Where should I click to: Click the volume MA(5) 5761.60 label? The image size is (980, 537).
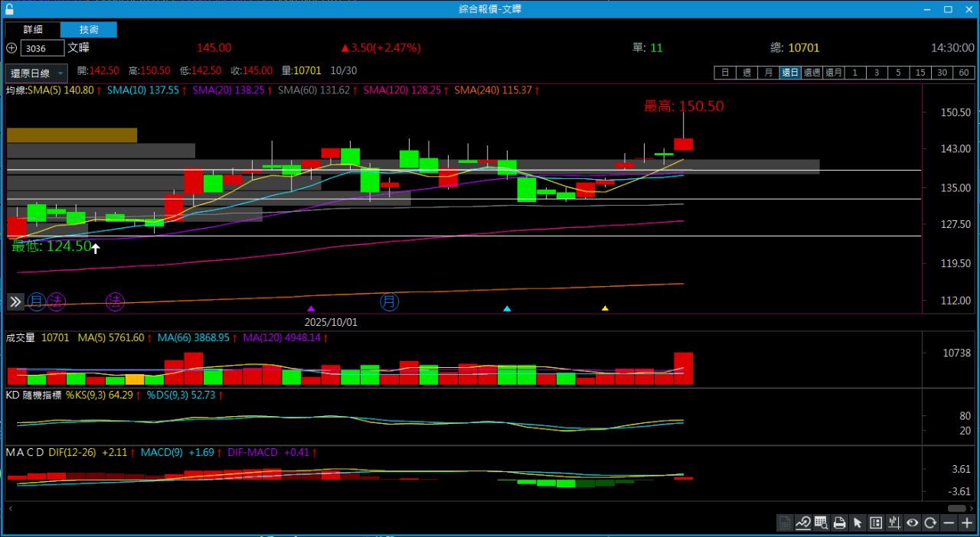[111, 337]
